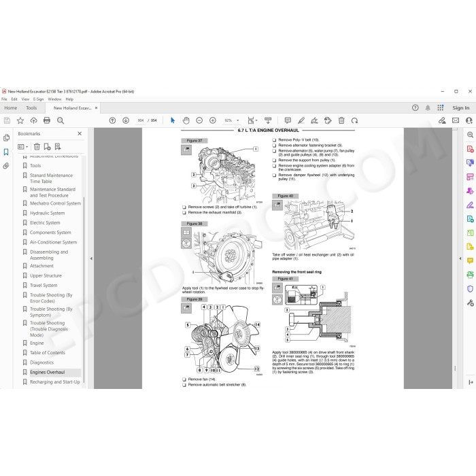This screenshot has height=476, width=476.
Task: Open the Help question mark icon
Action: (415, 107)
